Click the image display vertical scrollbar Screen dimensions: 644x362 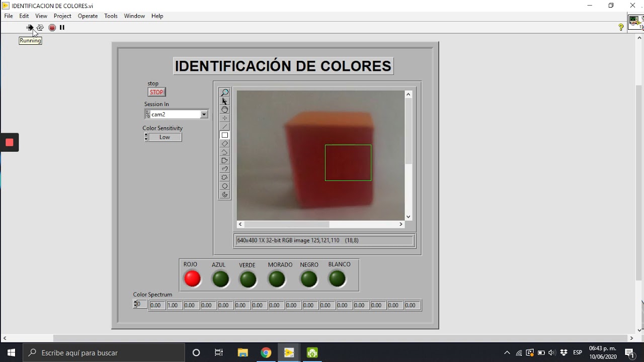[x=409, y=155]
